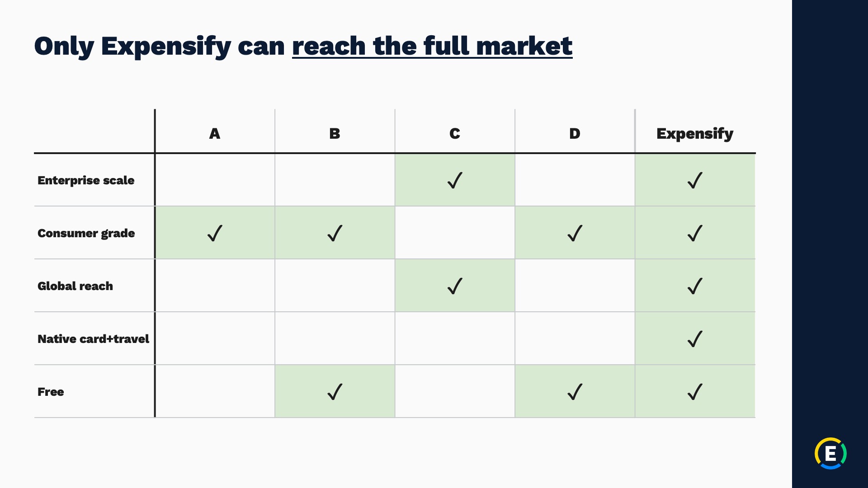Click Expensify's Enterprise scale checkmark
Viewport: 868px width, 488px height.
coord(695,180)
